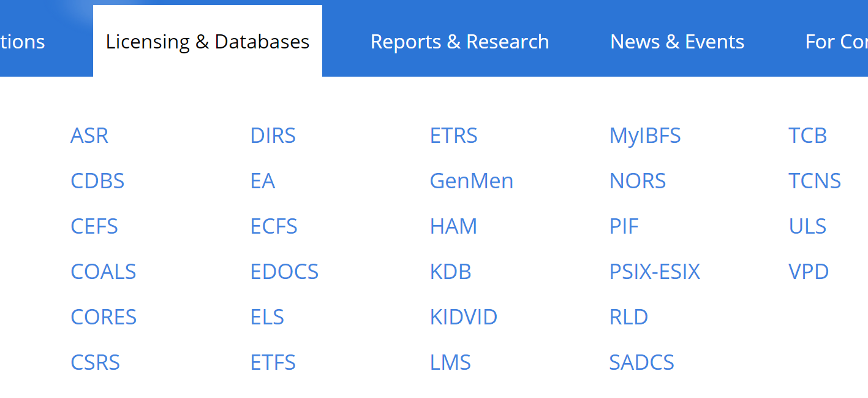The image size is (868, 398).
Task: Open the Reports & Research menu
Action: tap(459, 42)
